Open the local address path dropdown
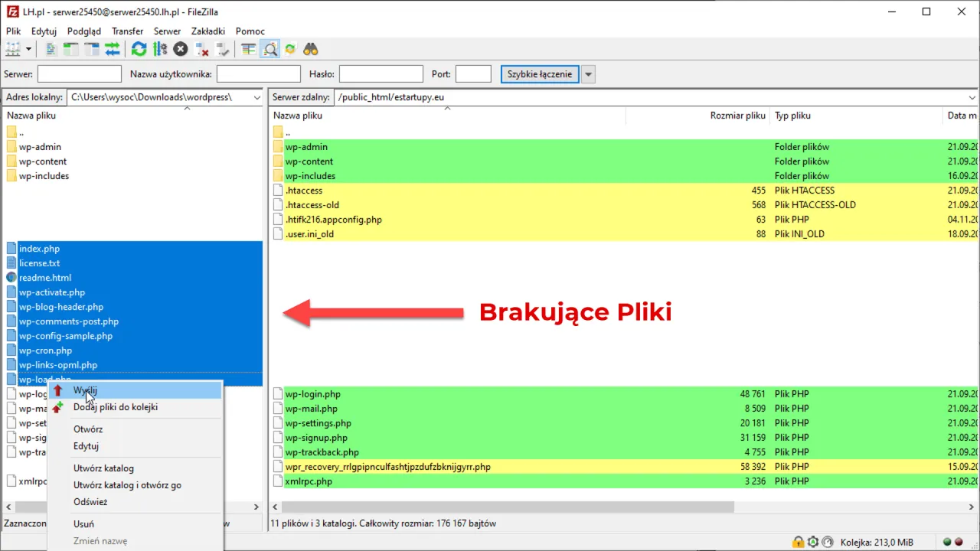Viewport: 980px width, 551px height. [x=258, y=97]
